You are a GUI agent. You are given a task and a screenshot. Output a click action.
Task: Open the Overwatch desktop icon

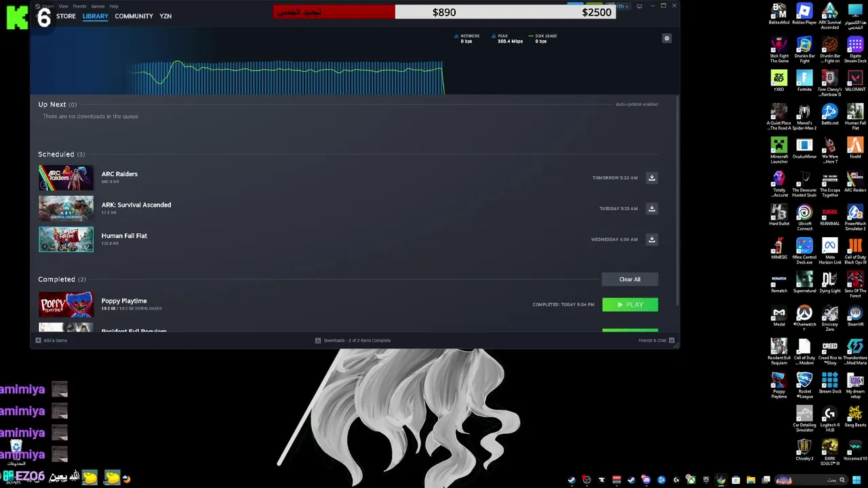click(804, 319)
